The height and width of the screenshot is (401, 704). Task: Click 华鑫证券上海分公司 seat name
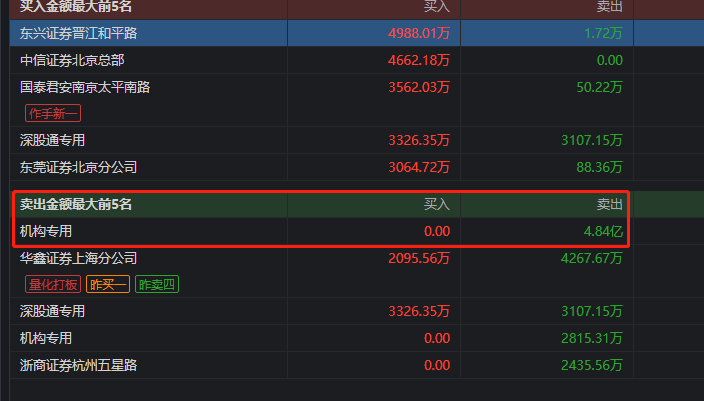(x=78, y=258)
